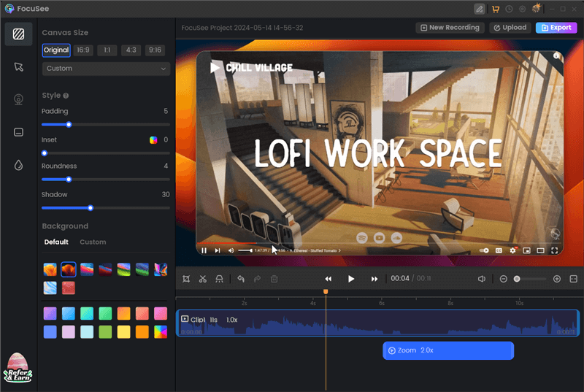Click the Style help question mark icon
Viewport: 584px width, 392px height.
tap(66, 96)
